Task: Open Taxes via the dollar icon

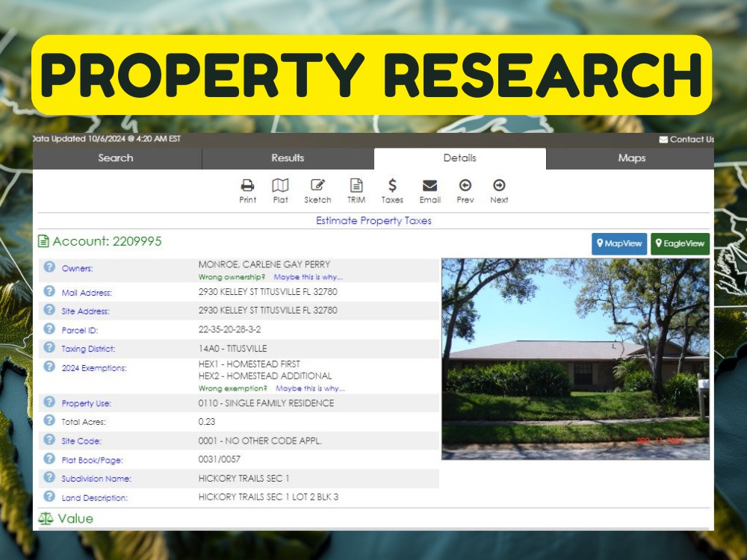Action: click(392, 185)
